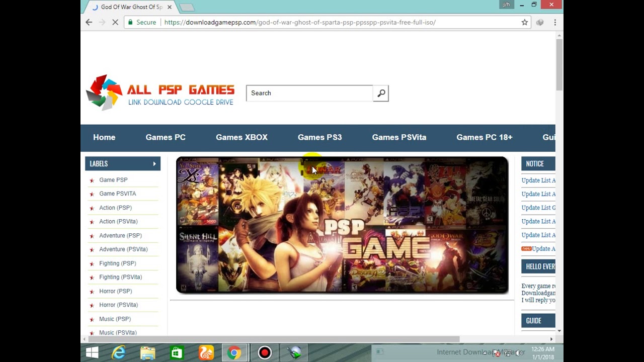
Task: Click the secure padlock icon
Action: point(130,22)
